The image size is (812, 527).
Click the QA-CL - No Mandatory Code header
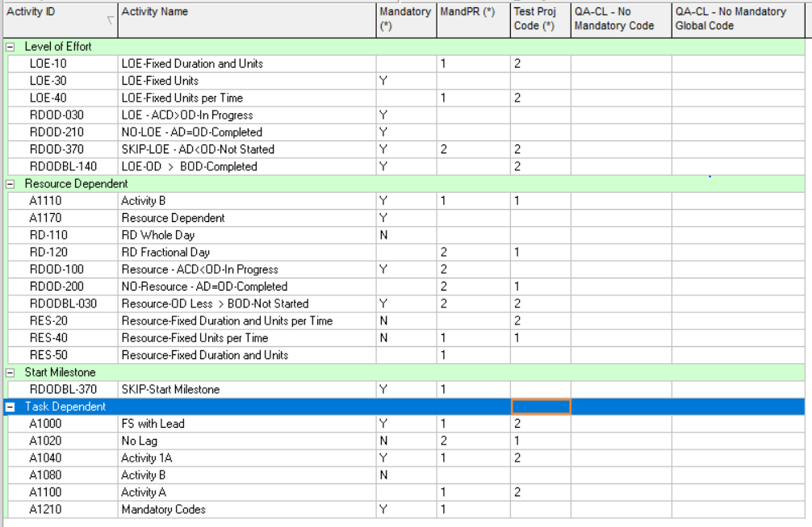[621, 19]
